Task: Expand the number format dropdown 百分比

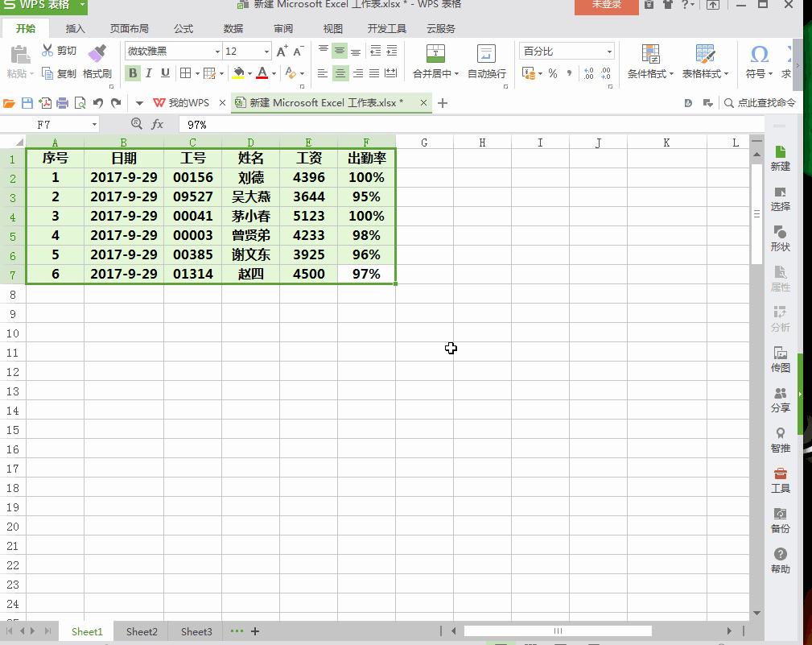Action: point(609,52)
